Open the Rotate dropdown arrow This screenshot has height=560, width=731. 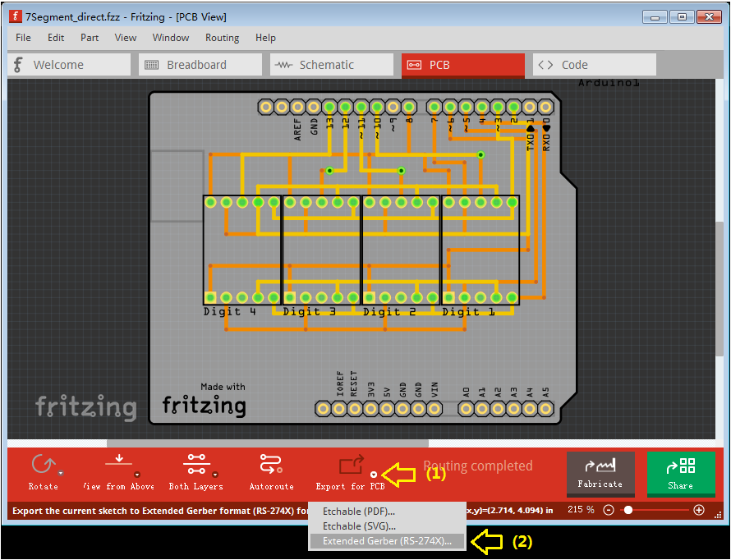tap(61, 473)
